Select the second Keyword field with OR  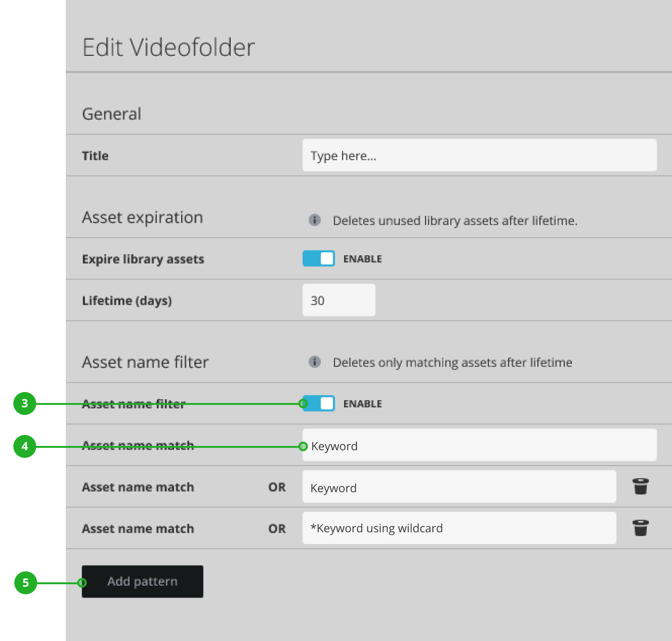pyautogui.click(x=459, y=487)
